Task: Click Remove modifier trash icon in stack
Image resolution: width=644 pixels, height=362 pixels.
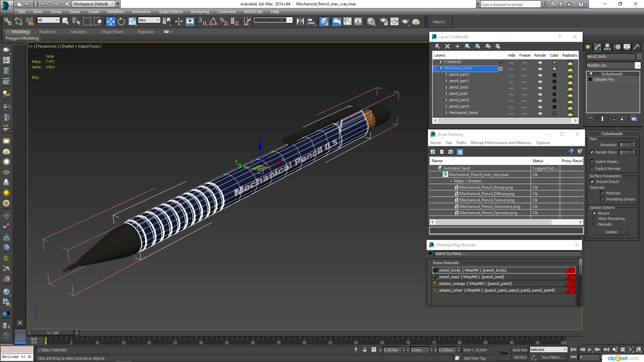Action: [622, 118]
